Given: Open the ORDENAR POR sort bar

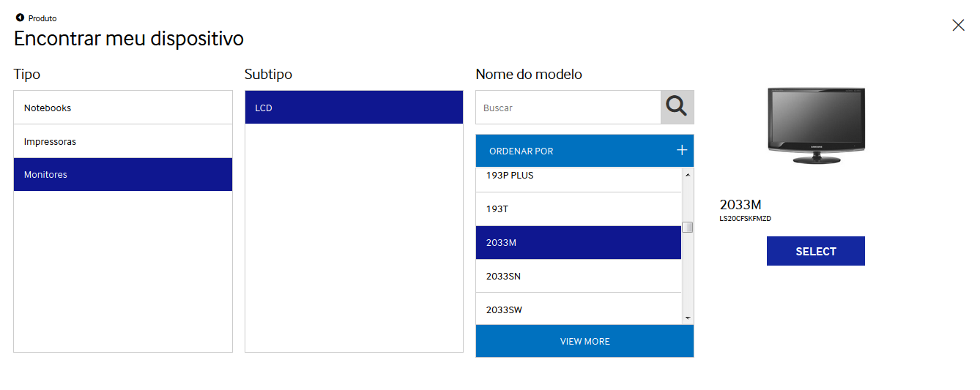Looking at the screenshot, I should tap(584, 151).
